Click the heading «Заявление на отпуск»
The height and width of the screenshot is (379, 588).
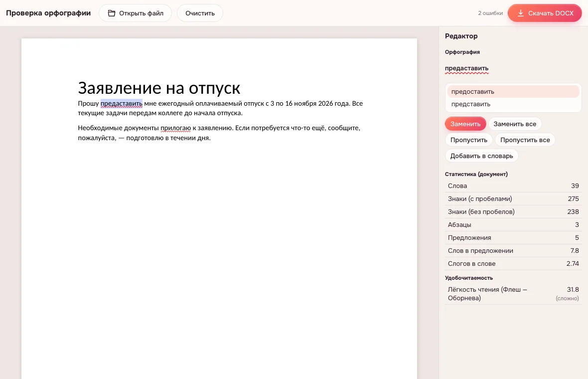click(x=159, y=88)
